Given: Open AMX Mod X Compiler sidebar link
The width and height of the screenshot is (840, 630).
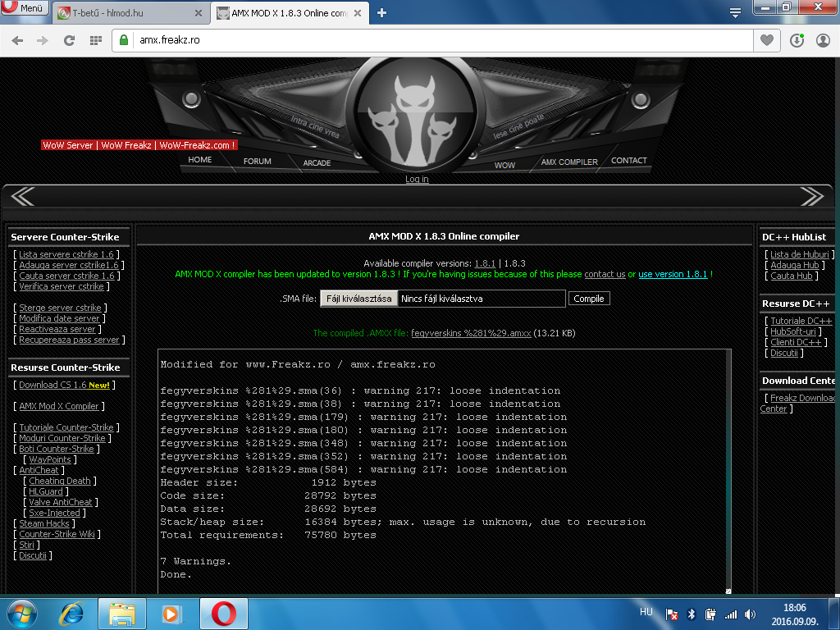Looking at the screenshot, I should pyautogui.click(x=59, y=407).
